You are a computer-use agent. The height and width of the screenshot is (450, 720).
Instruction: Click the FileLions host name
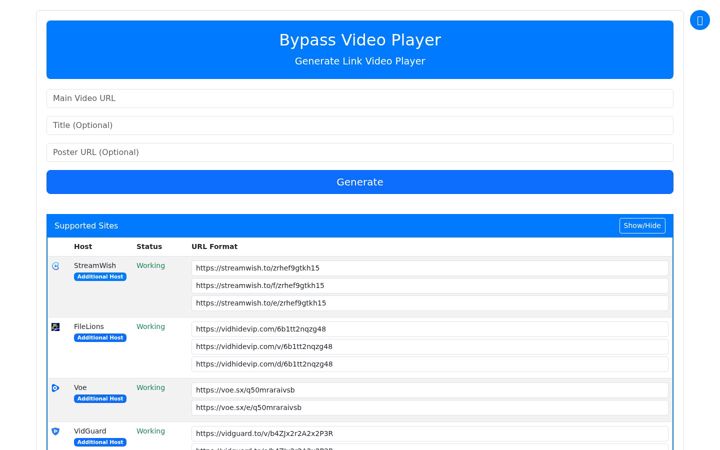(89, 326)
